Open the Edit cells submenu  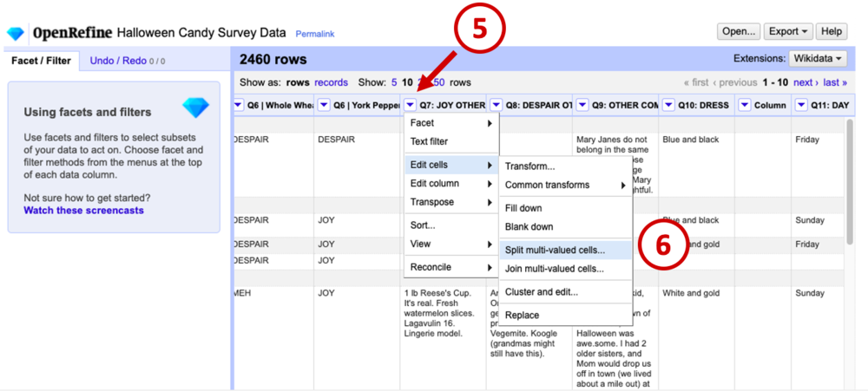click(451, 165)
